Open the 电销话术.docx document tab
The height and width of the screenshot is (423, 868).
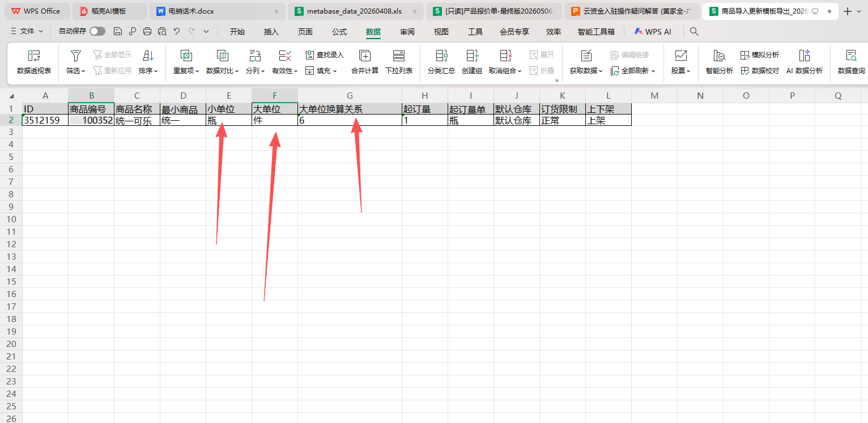tap(218, 11)
